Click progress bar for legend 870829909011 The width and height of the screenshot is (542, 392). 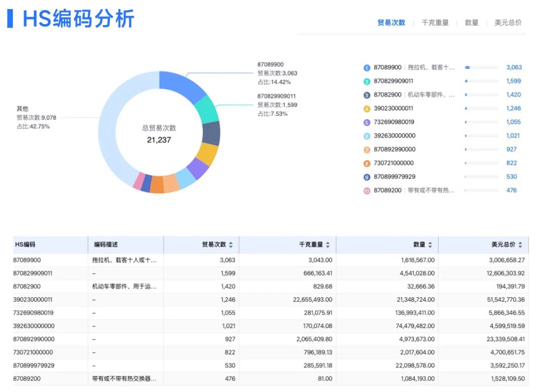482,81
